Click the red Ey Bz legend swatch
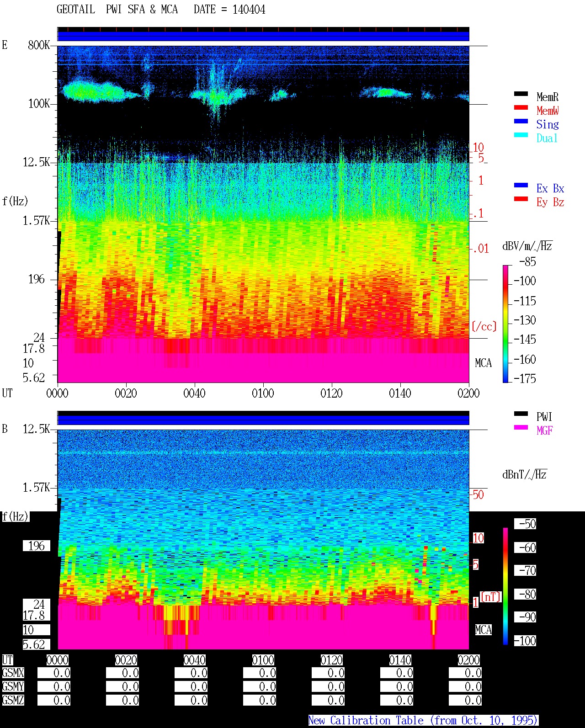This screenshot has width=585, height=728. 521,199
